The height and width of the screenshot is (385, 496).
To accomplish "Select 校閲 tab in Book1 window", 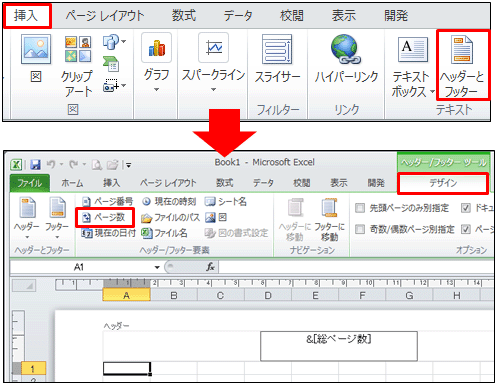I will point(301,183).
